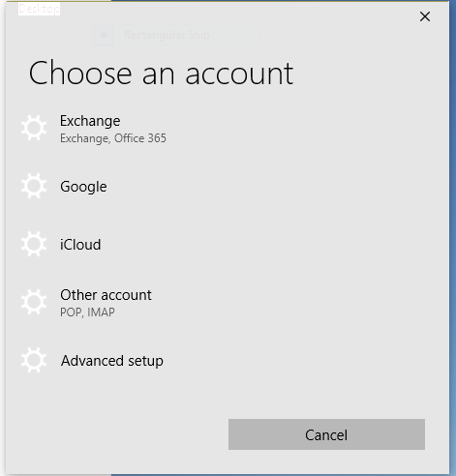
Task: Click the gear icon beside Other account
Action: point(34,302)
